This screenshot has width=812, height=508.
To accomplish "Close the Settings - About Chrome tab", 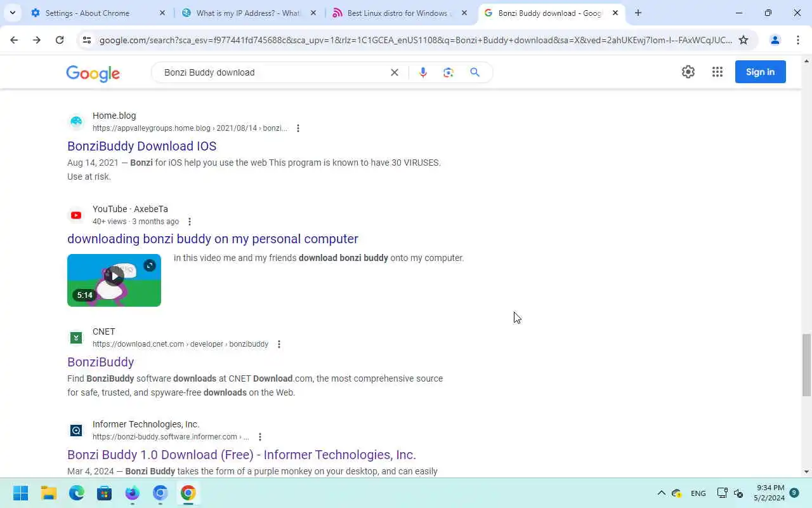I will pyautogui.click(x=162, y=13).
